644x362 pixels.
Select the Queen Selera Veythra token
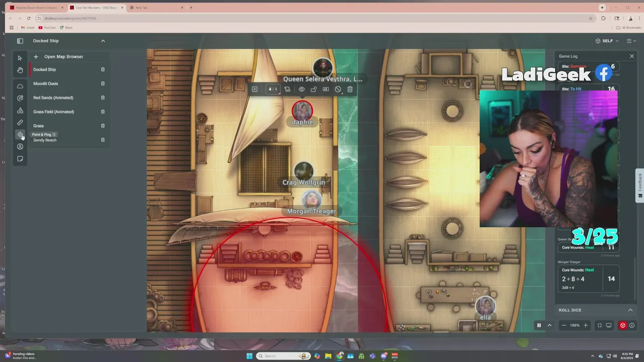(x=323, y=68)
